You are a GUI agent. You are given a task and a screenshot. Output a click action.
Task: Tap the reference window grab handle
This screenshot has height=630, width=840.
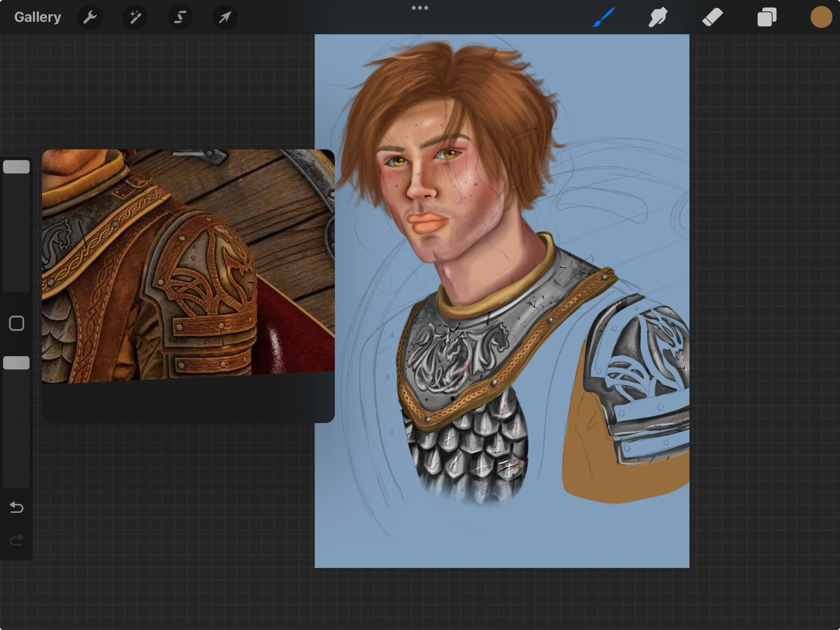point(188,154)
